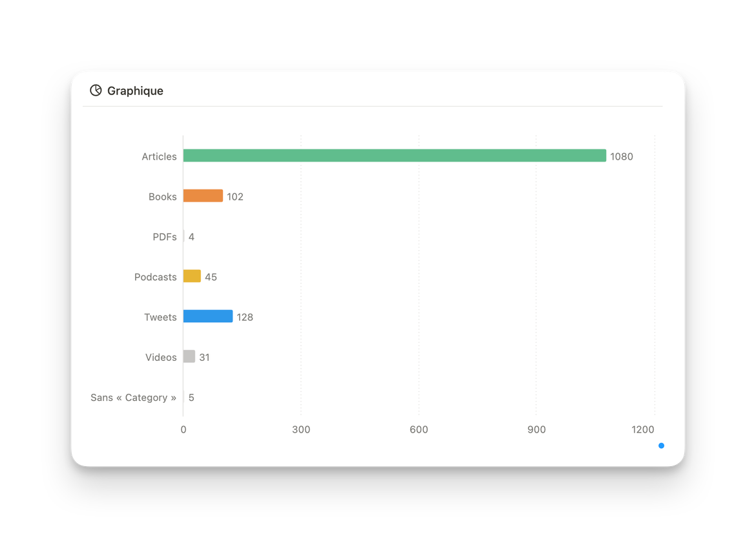Screen dimensions: 756x538
Task: Click the Articles category label
Action: (x=159, y=156)
